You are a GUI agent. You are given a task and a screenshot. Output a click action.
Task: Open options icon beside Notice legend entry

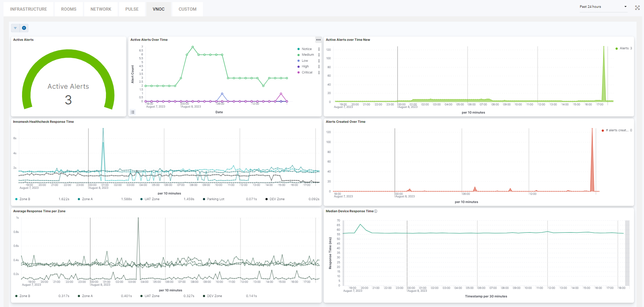pos(319,49)
